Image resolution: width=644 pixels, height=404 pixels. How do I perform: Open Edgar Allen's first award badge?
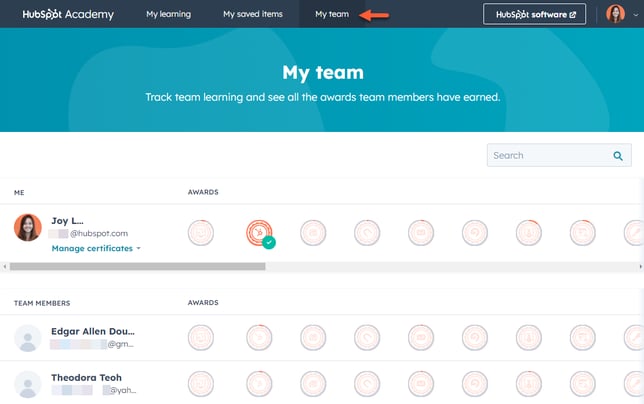tap(201, 337)
